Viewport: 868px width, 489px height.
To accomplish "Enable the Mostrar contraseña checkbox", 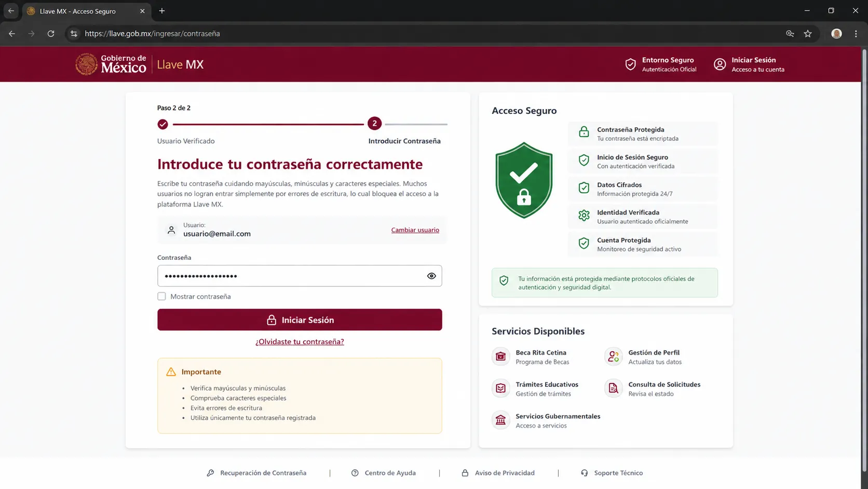I will (x=161, y=296).
